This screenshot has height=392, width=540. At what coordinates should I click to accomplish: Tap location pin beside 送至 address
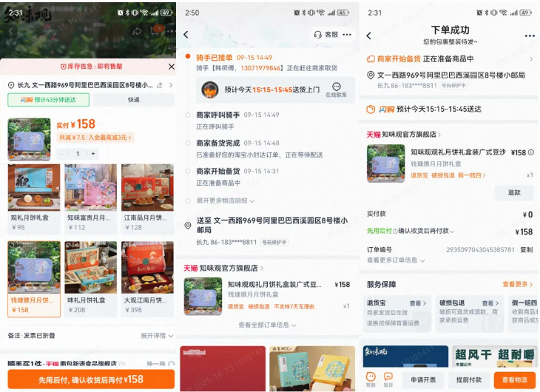pos(188,226)
